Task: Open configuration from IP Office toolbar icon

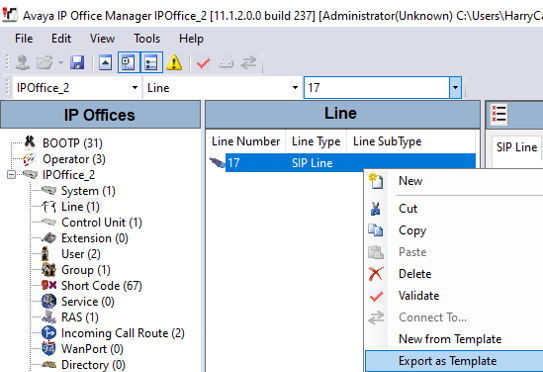Action: [23, 63]
